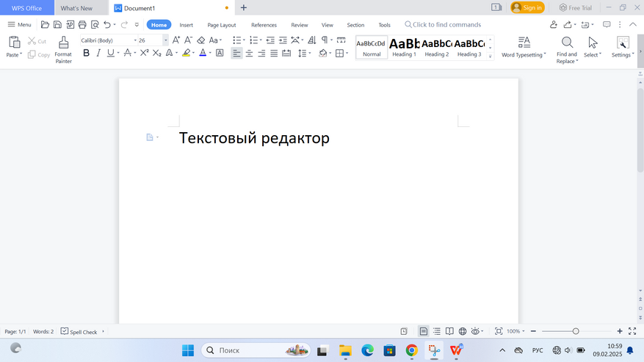The width and height of the screenshot is (644, 362).
Task: Expand the font size dropdown
Action: pyautogui.click(x=165, y=40)
